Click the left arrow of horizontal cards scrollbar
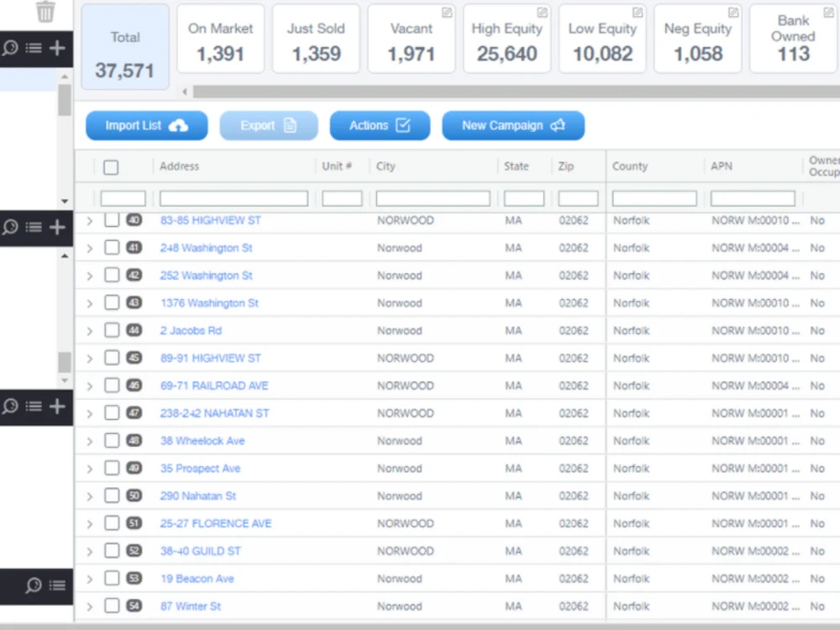The height and width of the screenshot is (630, 840). 185,92
